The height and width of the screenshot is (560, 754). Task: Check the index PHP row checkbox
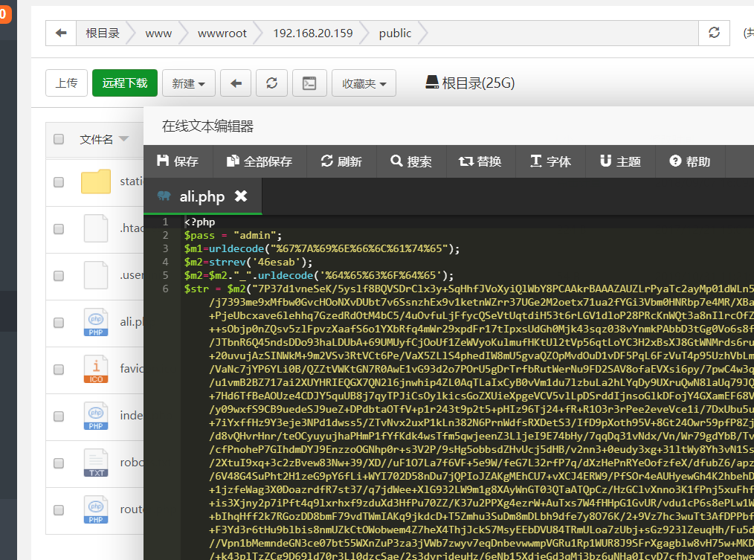click(x=59, y=416)
